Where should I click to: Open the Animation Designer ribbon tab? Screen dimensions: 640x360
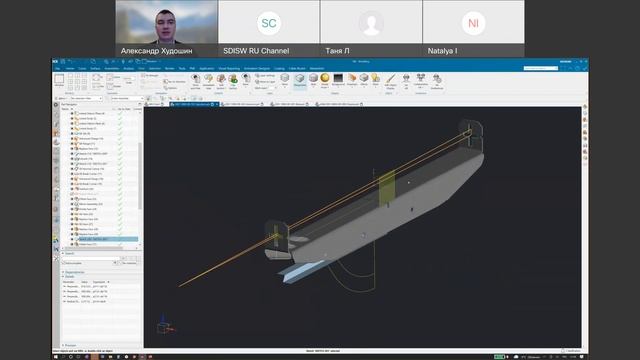point(257,69)
